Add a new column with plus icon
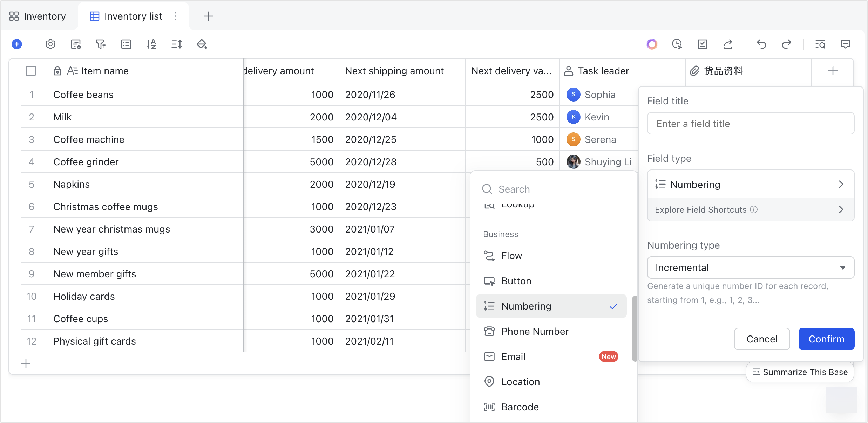This screenshot has width=868, height=423. [x=833, y=71]
